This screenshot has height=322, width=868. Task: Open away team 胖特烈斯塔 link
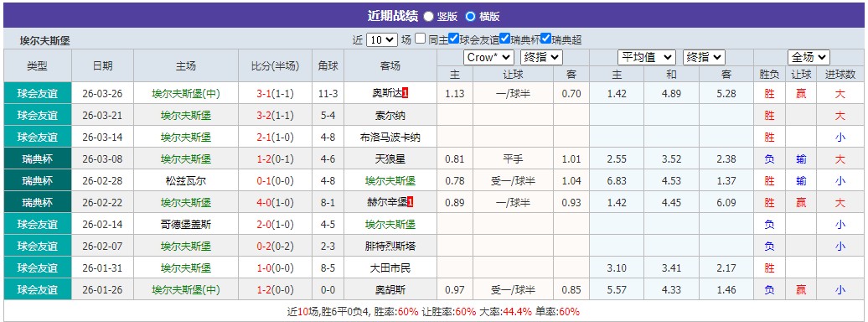coord(390,246)
